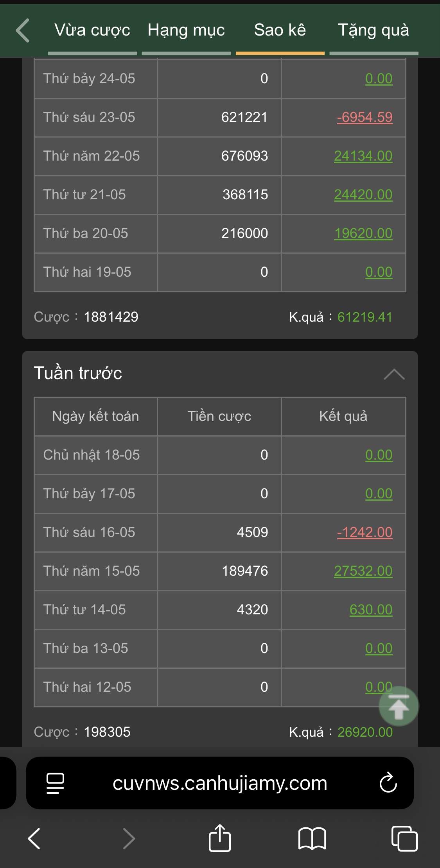This screenshot has width=440, height=868.
Task: Select the Sao kê tab
Action: tap(280, 30)
